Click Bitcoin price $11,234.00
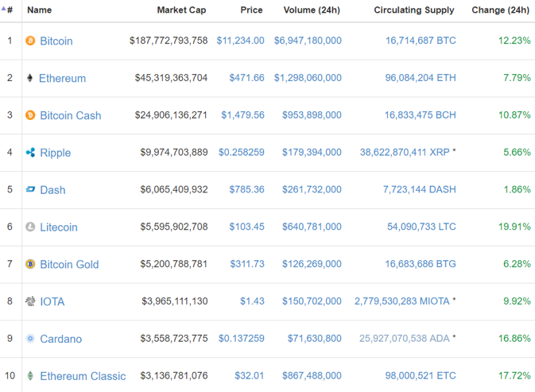 coord(241,41)
